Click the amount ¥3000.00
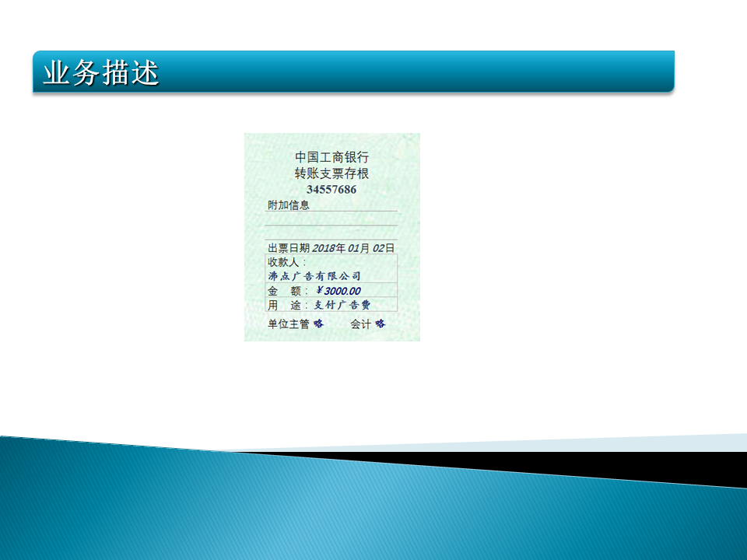This screenshot has width=747, height=560. [x=338, y=291]
